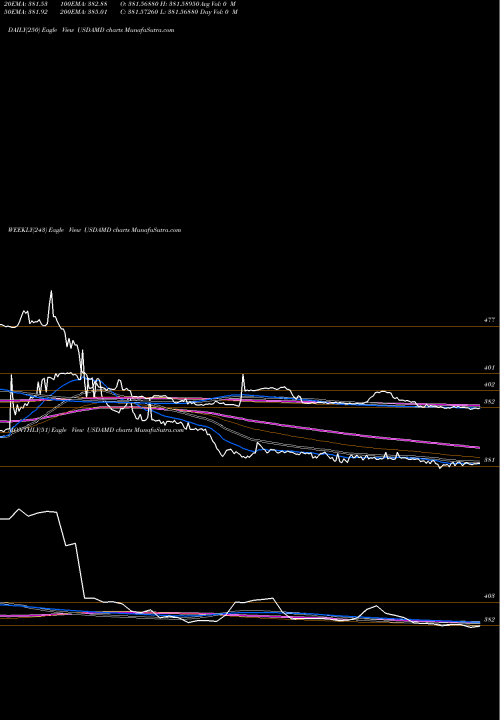Click the 381 price axis label

coord(489,460)
